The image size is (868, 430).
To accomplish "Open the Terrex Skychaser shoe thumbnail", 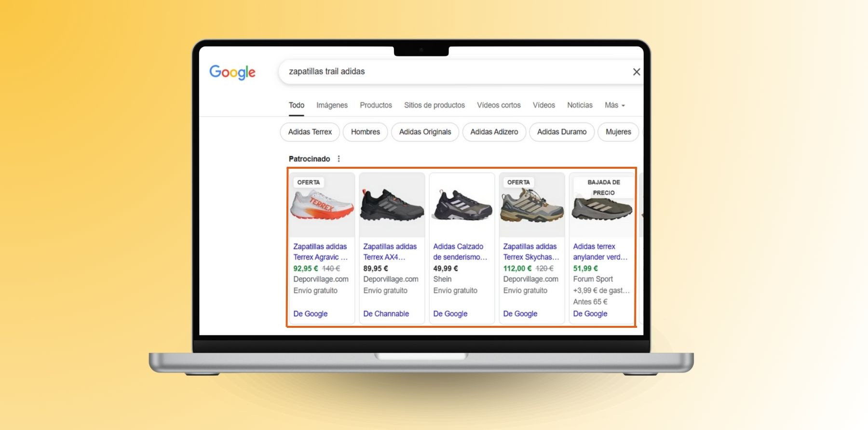I will tap(532, 205).
